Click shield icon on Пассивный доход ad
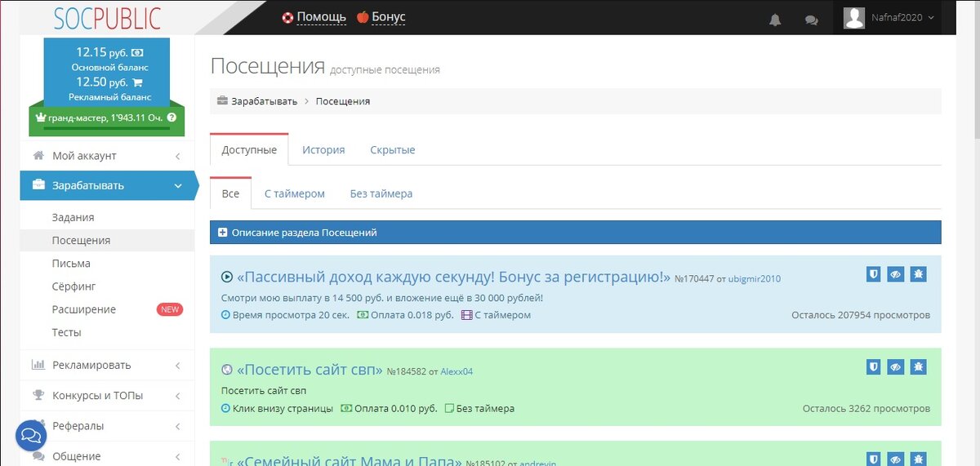The image size is (980, 466). 874,274
